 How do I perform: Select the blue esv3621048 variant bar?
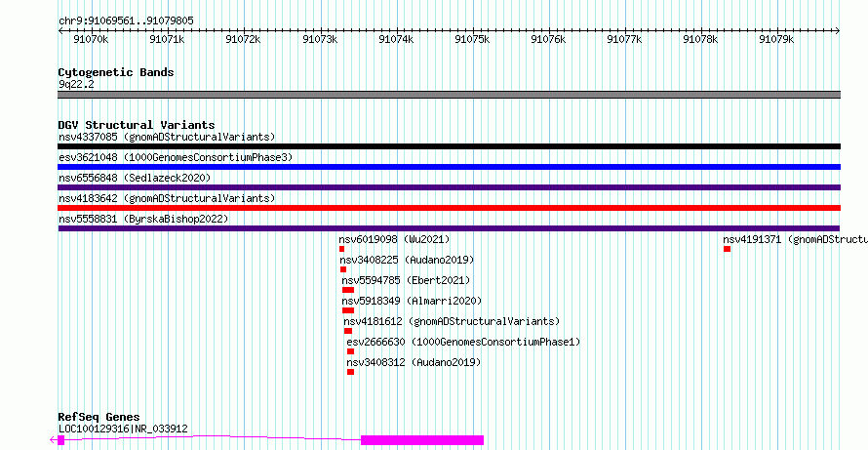coord(449,167)
